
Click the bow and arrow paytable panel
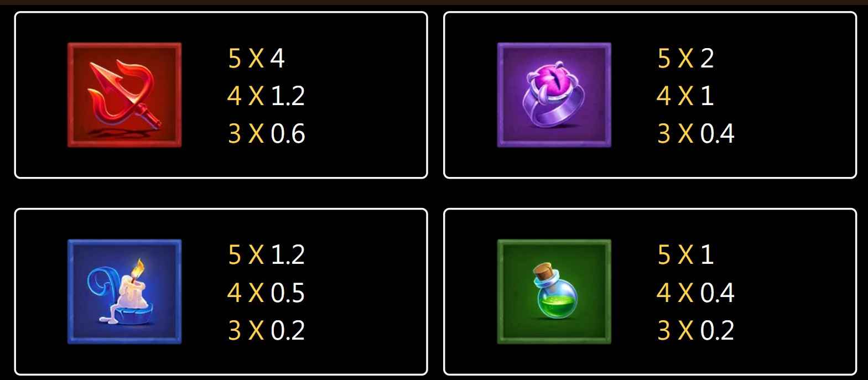221,95
